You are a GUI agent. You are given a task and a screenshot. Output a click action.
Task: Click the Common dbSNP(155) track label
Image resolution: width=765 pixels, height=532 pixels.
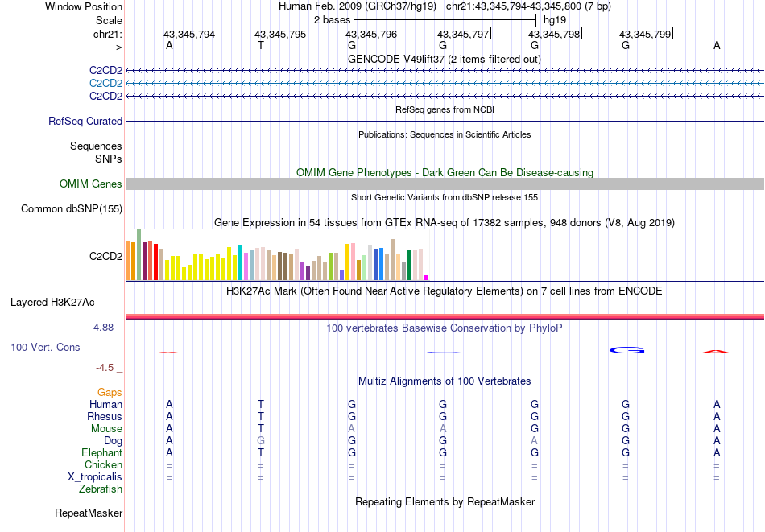(x=72, y=208)
